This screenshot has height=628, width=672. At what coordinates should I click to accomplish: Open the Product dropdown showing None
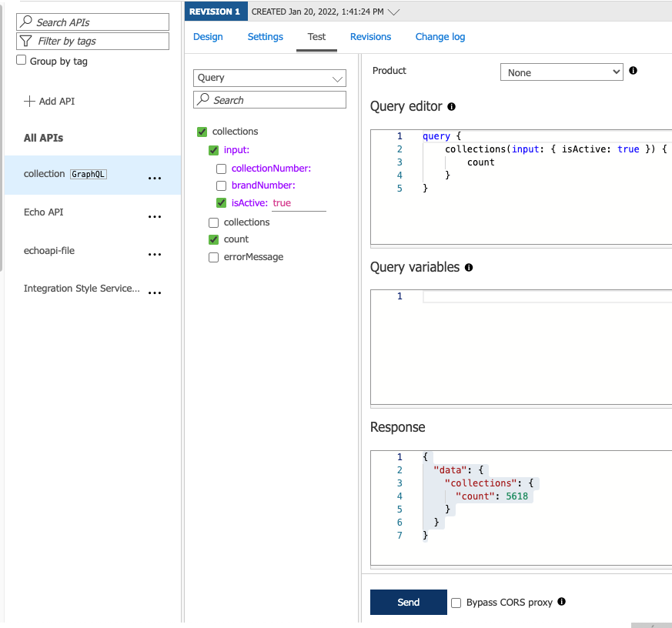point(561,72)
